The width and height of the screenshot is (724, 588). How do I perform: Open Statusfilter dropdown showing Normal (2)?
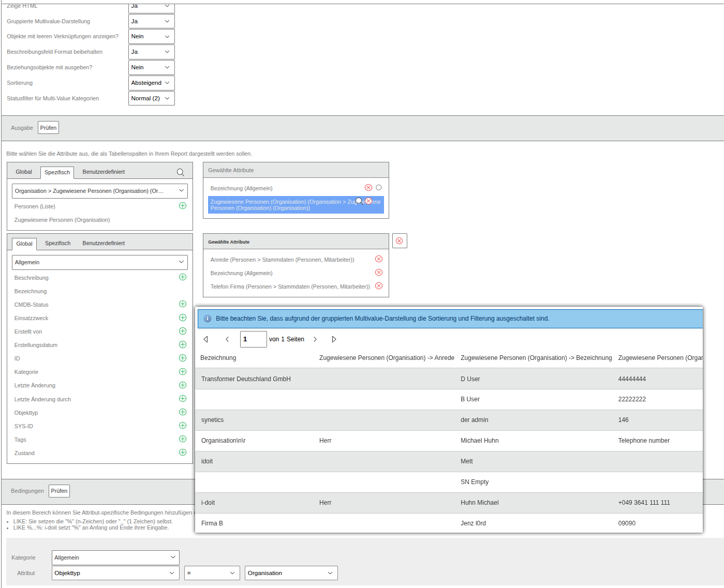click(152, 98)
